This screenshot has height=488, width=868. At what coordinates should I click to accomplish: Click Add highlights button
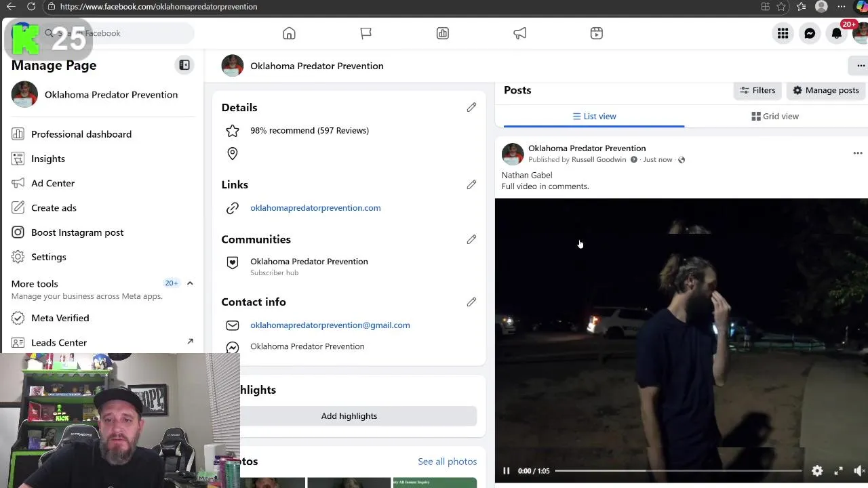(x=349, y=416)
